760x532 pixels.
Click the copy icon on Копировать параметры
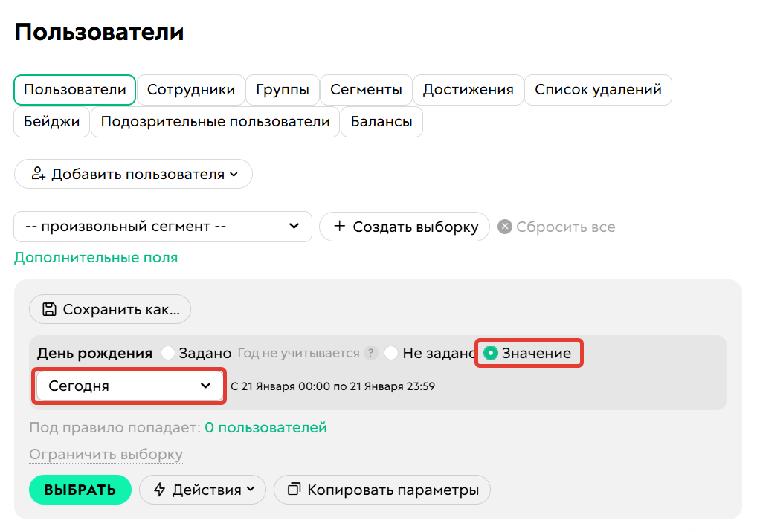click(293, 490)
